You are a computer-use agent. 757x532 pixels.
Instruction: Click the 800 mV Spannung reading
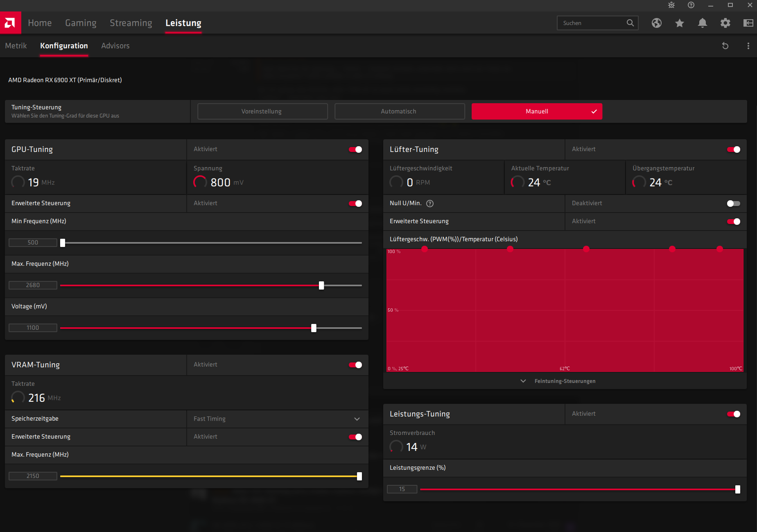pos(218,182)
